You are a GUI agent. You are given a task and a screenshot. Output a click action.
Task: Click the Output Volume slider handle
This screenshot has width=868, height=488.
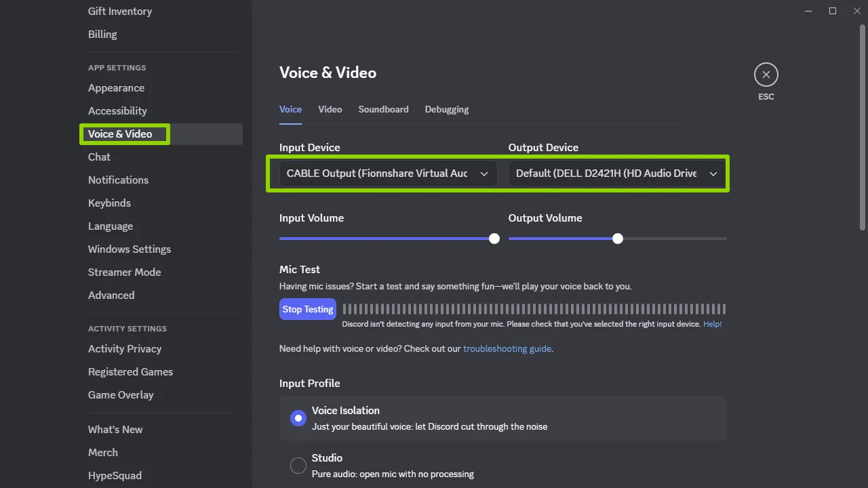coord(617,239)
